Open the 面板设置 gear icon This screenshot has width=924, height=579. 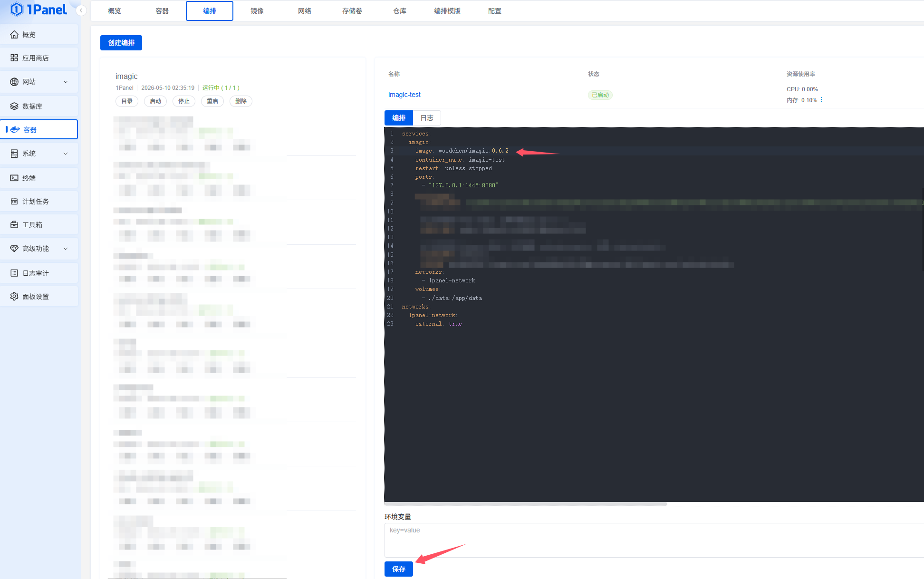coord(14,297)
